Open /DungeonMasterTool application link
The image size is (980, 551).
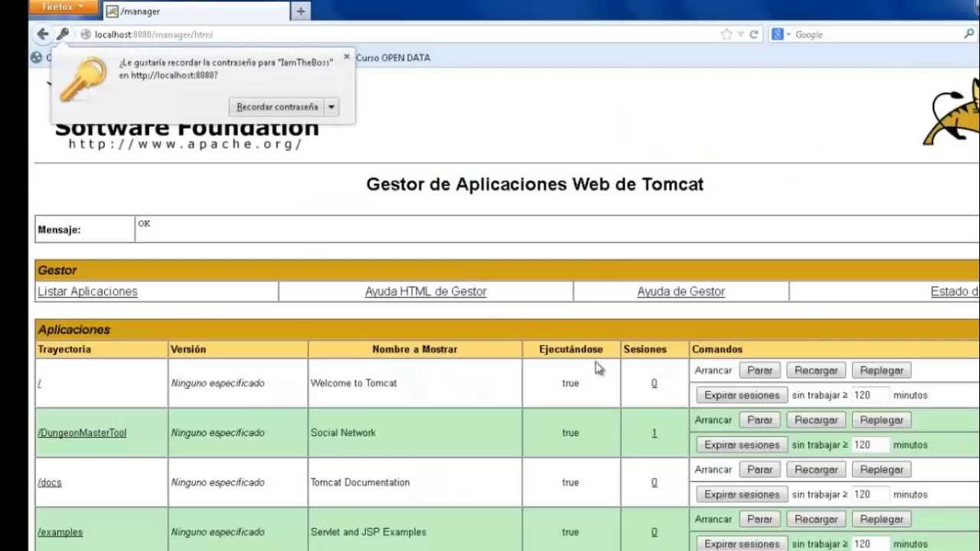coord(82,433)
